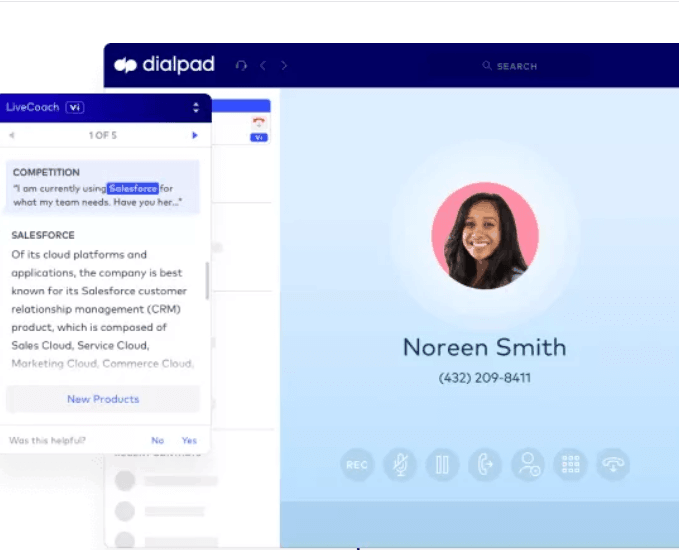Click the Dialpad logo
The height and width of the screenshot is (550, 679).
point(164,65)
